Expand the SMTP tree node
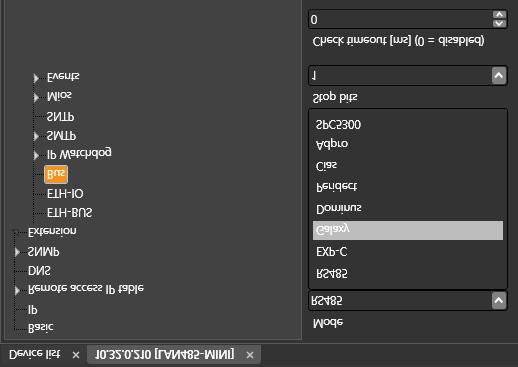 (x=36, y=136)
